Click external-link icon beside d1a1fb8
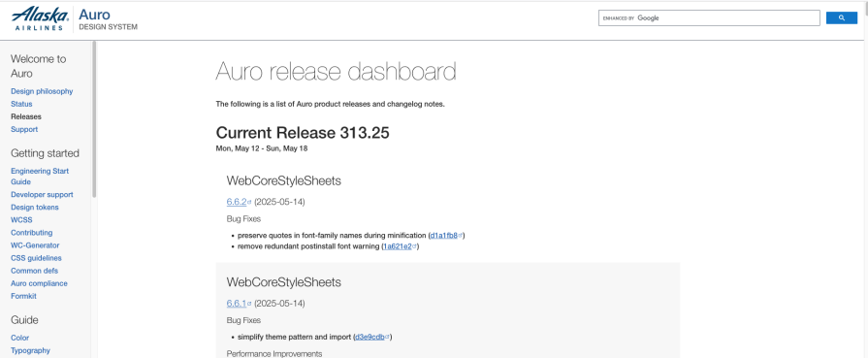The height and width of the screenshot is (358, 868). 460,236
